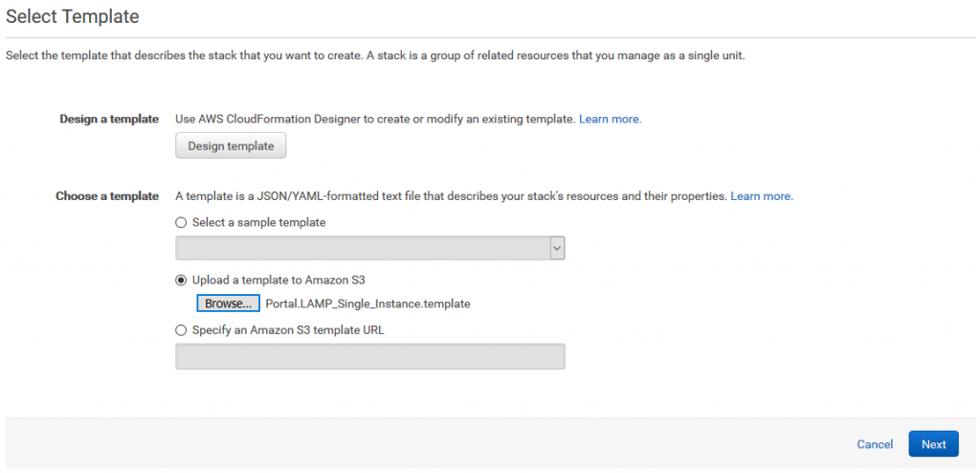
Task: Click the Design a template section label
Action: coord(109,119)
